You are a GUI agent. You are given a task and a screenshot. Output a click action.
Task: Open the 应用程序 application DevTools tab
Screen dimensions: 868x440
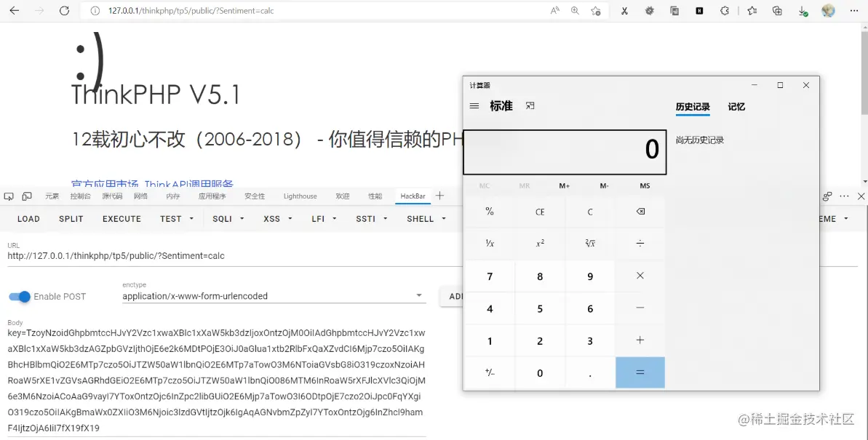click(212, 196)
